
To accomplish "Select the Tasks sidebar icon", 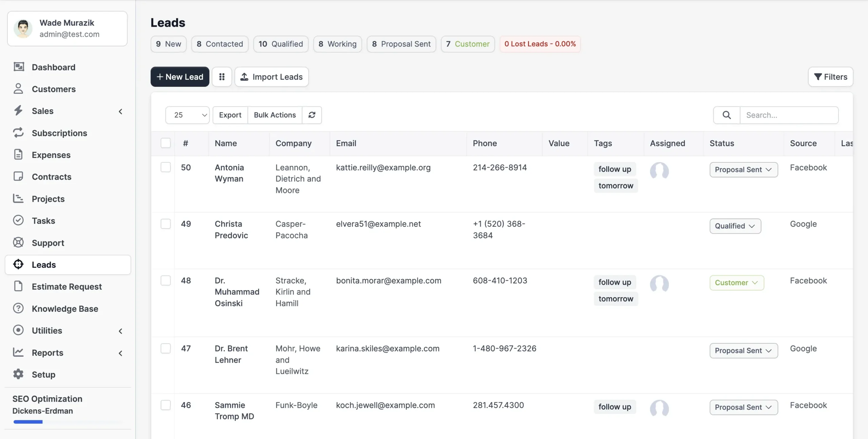I will click(19, 220).
